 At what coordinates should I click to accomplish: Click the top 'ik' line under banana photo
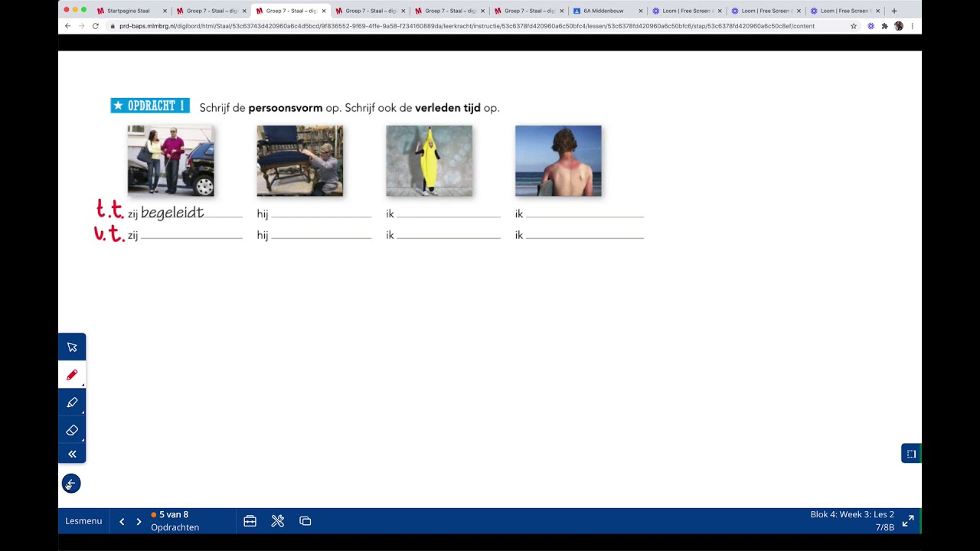[x=449, y=214]
